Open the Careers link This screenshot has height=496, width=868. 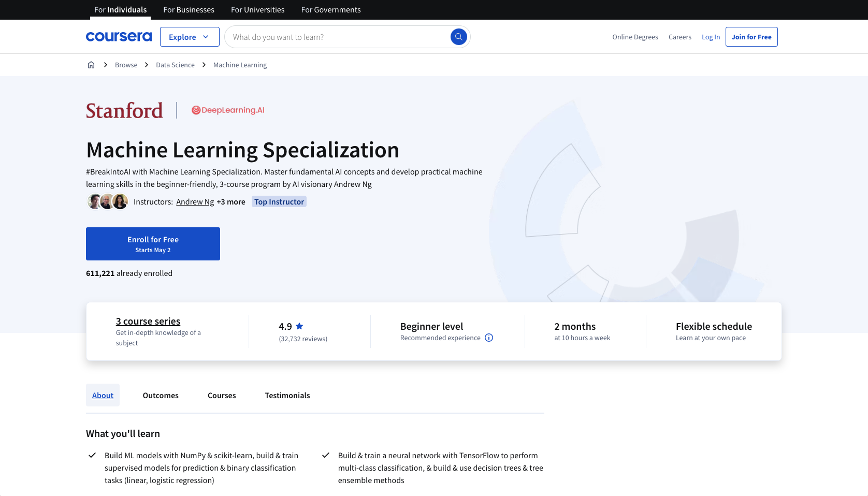click(x=679, y=37)
